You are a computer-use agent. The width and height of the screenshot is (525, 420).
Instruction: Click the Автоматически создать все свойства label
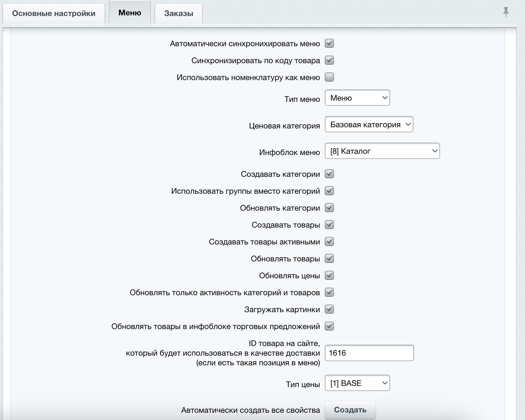[250, 410]
